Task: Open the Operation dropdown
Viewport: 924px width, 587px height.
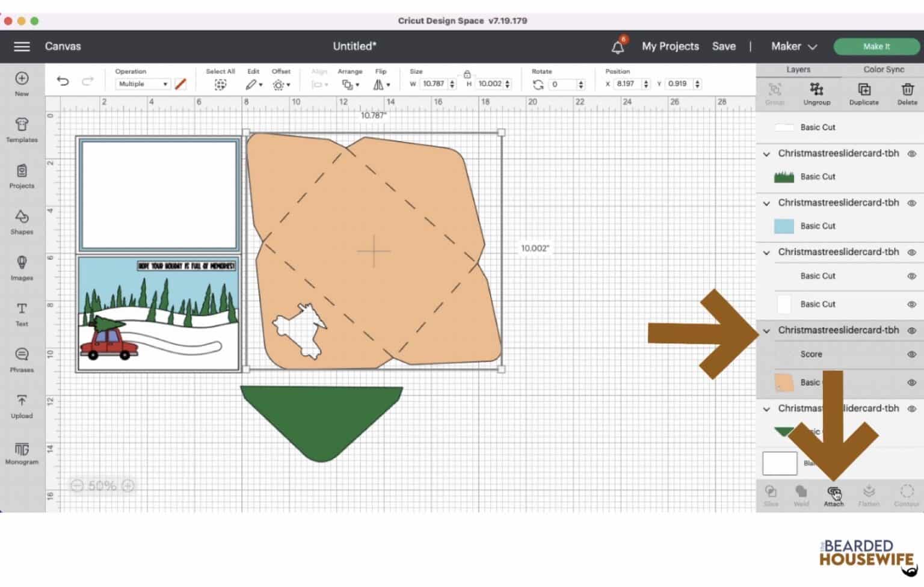Action: tap(143, 84)
